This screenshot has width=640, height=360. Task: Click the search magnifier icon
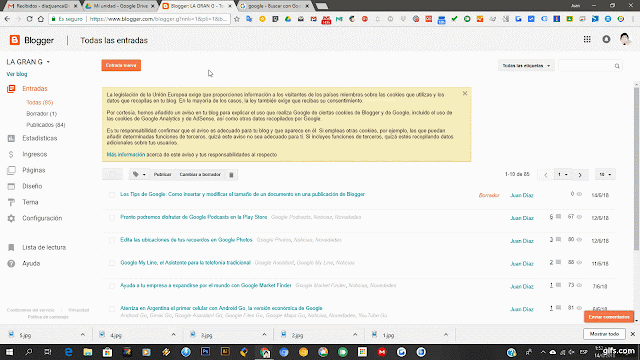[617, 66]
